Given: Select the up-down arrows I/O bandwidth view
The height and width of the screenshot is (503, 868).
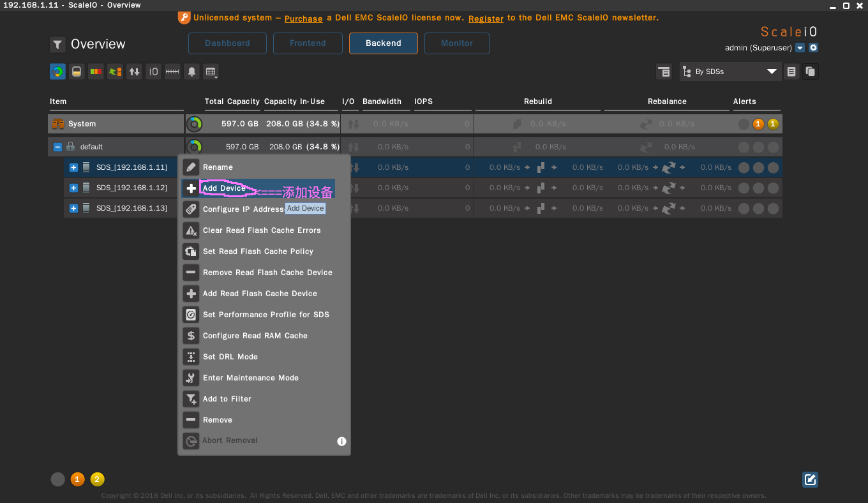Looking at the screenshot, I should [134, 71].
